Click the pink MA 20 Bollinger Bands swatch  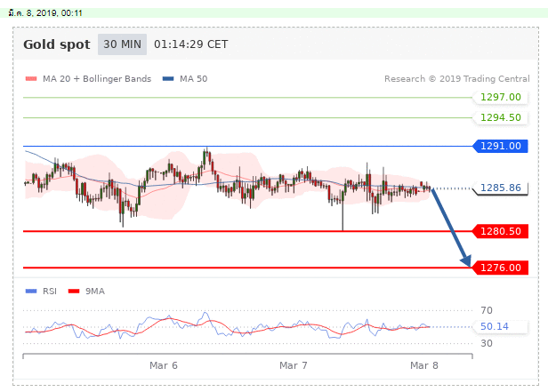tap(31, 79)
